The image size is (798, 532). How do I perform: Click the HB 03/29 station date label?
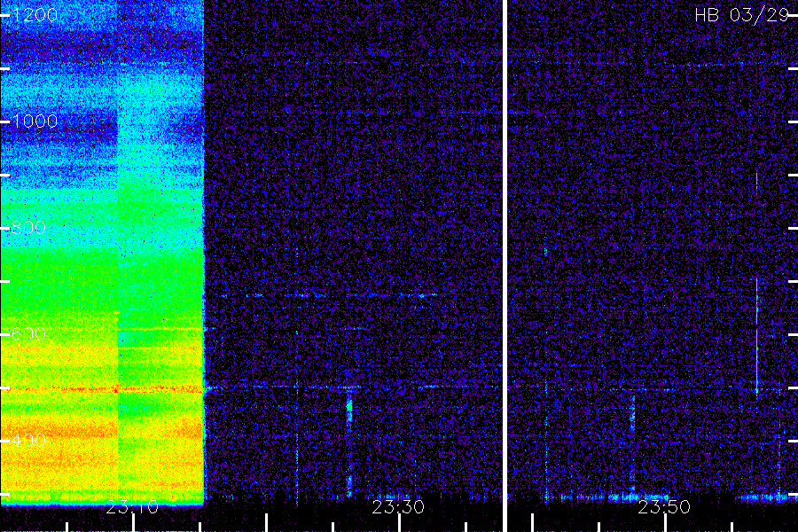click(742, 15)
